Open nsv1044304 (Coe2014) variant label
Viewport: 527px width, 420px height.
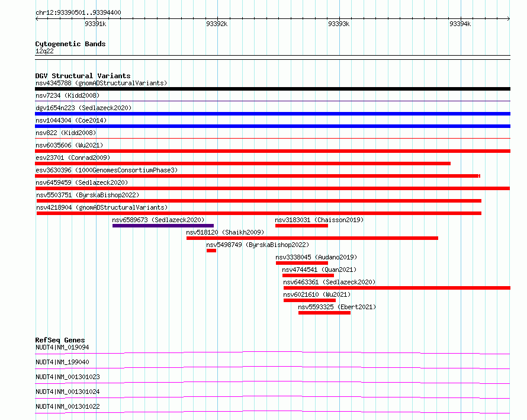click(x=71, y=120)
